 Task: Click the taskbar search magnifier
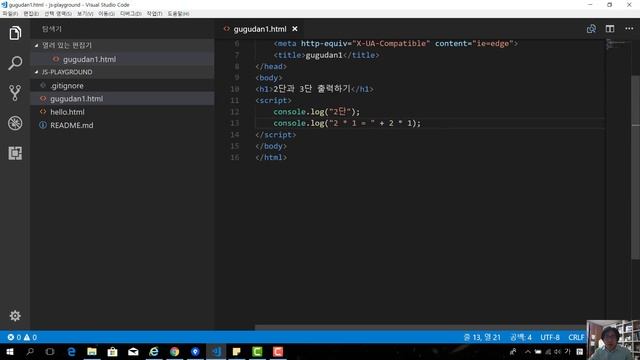coord(30,351)
